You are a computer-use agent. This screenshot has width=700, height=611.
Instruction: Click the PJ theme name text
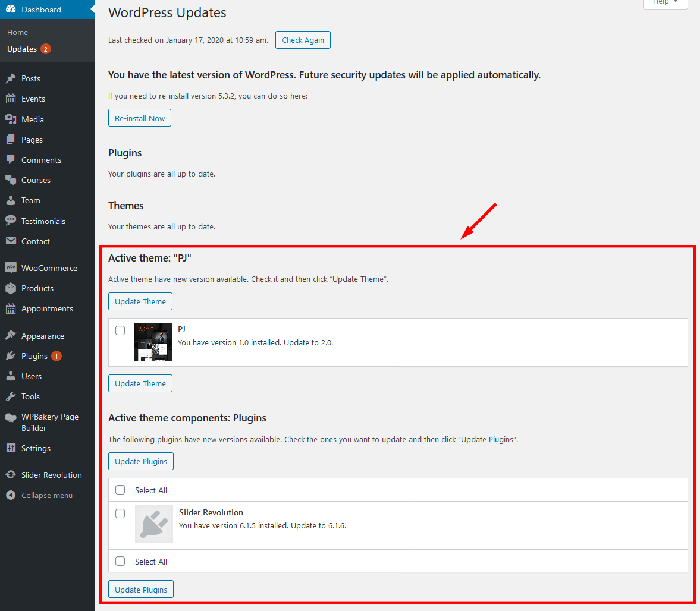tap(182, 329)
